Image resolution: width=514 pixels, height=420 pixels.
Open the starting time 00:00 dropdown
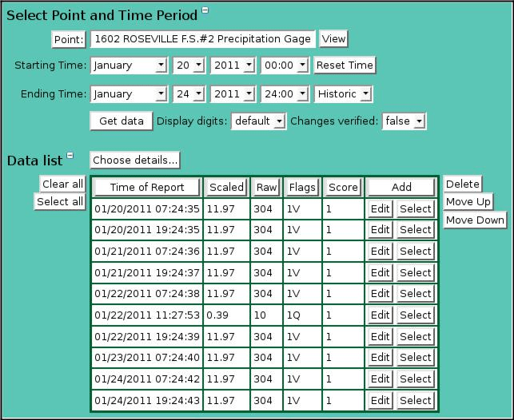tap(285, 65)
